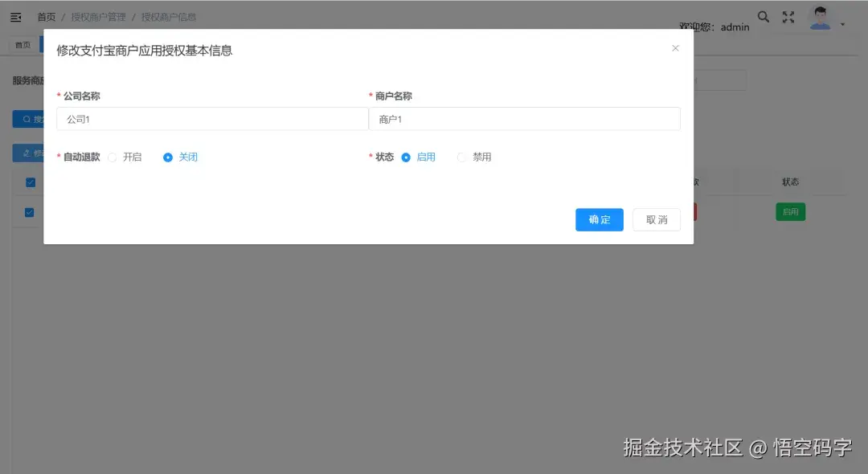Click the 公司名称 input showing 公司1
Viewport: 868px width, 474px height.
(211, 118)
